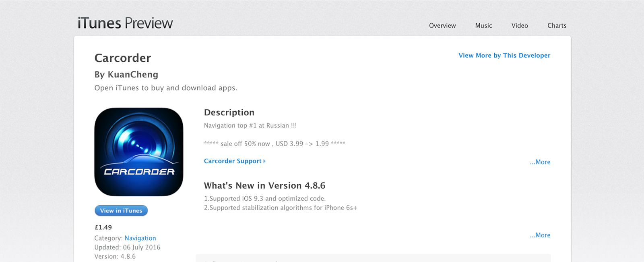This screenshot has height=262, width=644.
Task: Click the Updated 06 July 2016 text
Action: point(127,247)
